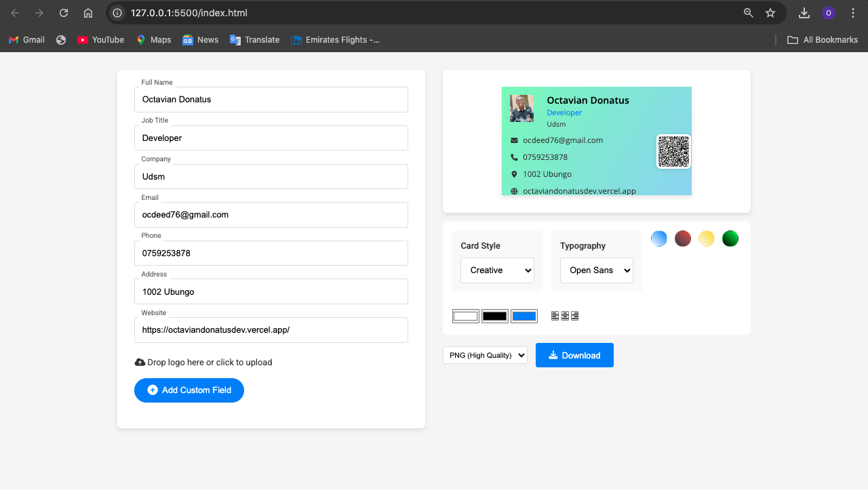Image resolution: width=868 pixels, height=490 pixels.
Task: Pick the red gradient color circle
Action: point(683,239)
